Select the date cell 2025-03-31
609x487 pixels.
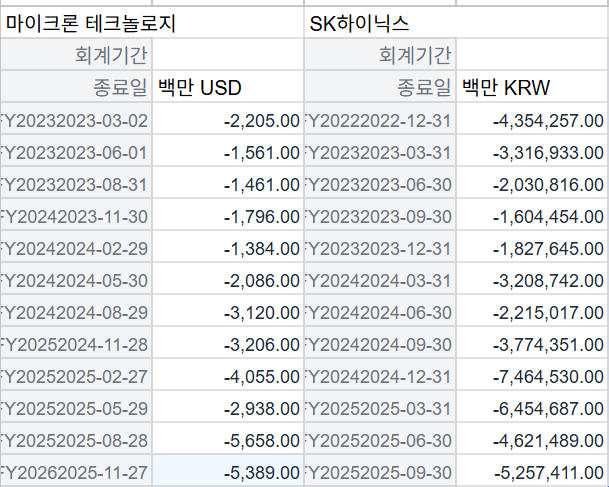(x=380, y=407)
